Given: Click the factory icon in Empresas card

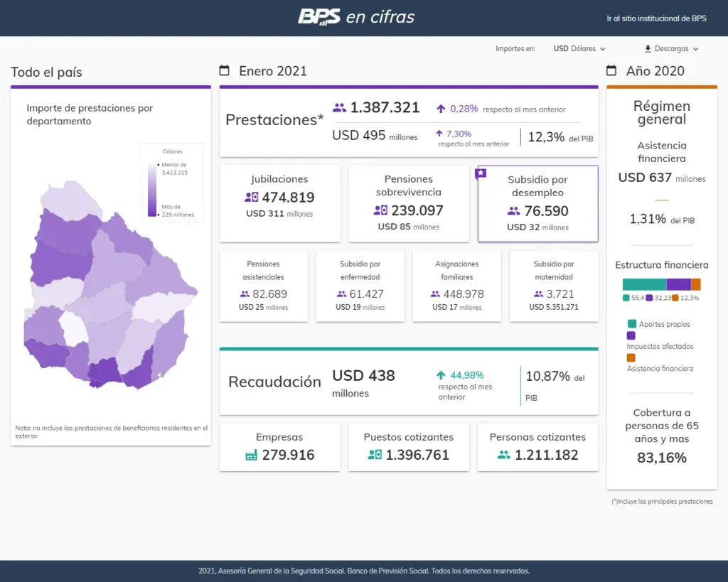Looking at the screenshot, I should [251, 456].
